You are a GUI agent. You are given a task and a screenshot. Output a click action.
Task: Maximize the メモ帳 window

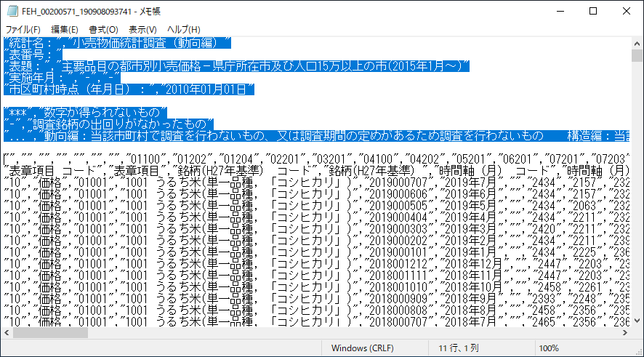coord(593,12)
